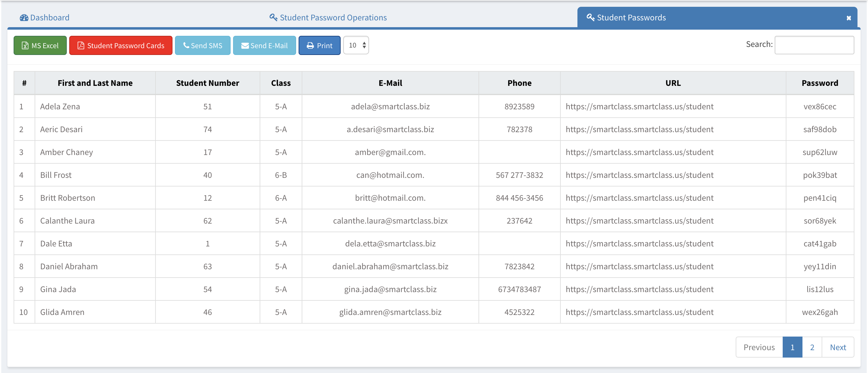868x373 pixels.
Task: Click the MS Excel export button
Action: coord(40,45)
